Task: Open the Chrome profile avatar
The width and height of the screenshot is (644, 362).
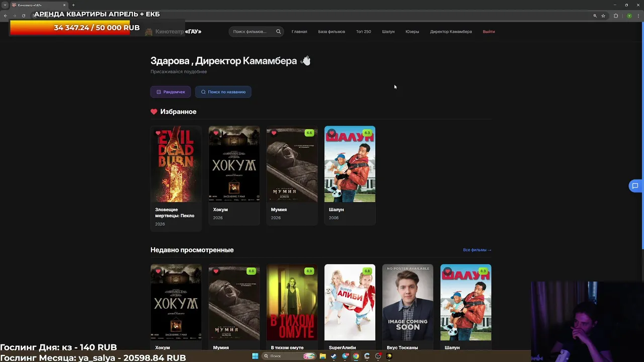Action: pyautogui.click(x=629, y=16)
